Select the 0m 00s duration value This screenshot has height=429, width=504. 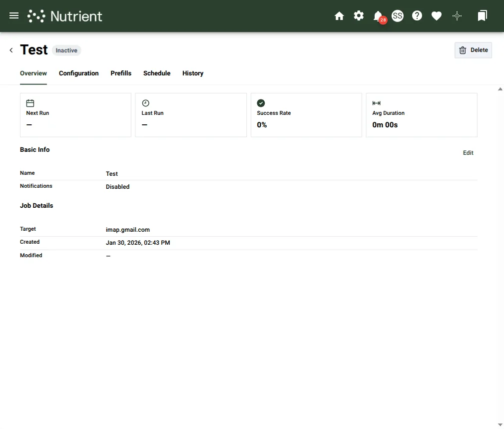(385, 125)
